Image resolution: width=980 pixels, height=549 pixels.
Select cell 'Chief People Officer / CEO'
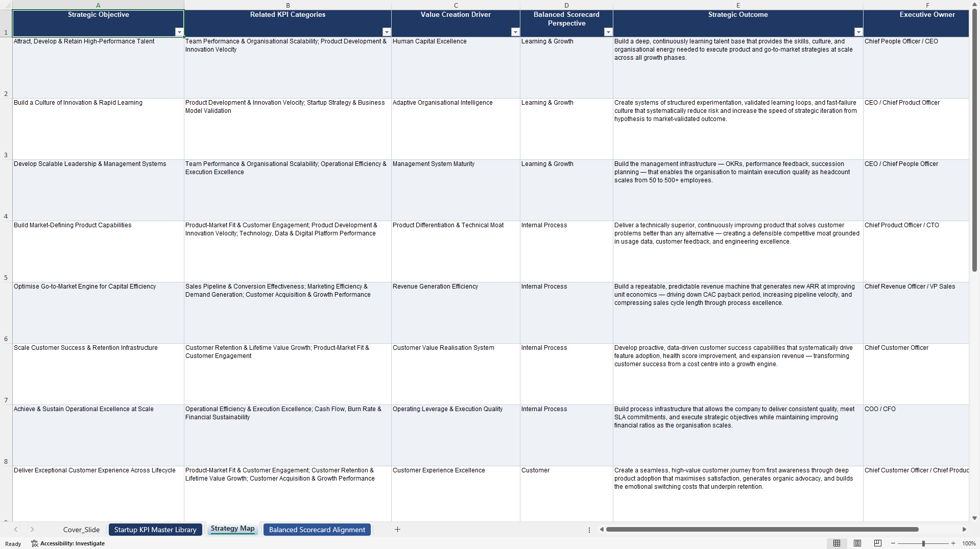point(916,67)
